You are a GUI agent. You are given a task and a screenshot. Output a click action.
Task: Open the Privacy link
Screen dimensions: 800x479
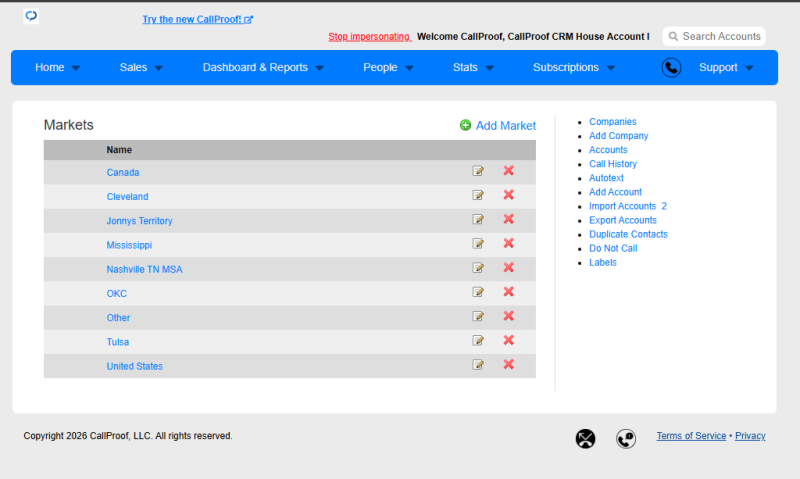pos(750,436)
